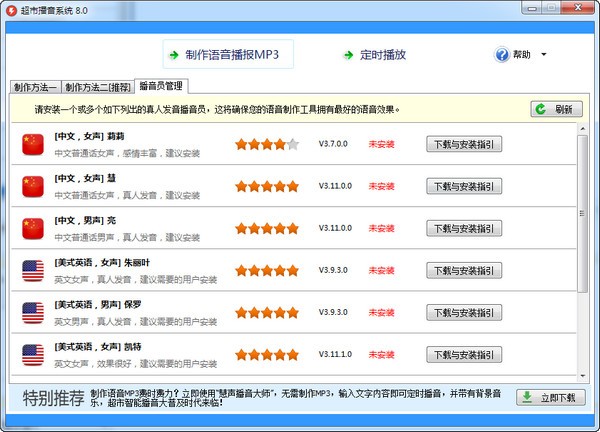This screenshot has height=432, width=600.
Task: Select the 播音员管理 tab
Action: [160, 86]
